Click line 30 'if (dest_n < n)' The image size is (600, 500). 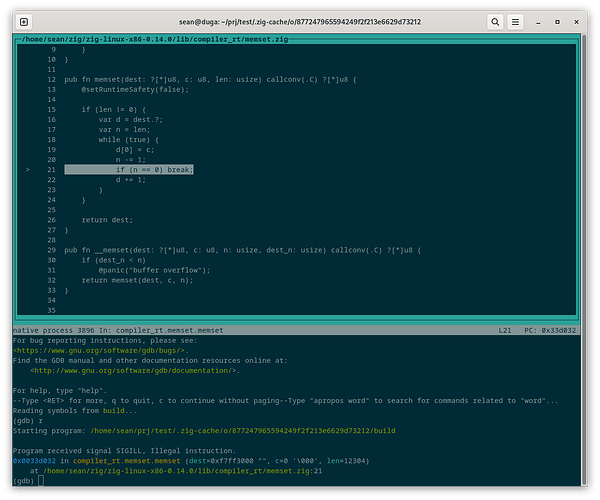(x=114, y=260)
